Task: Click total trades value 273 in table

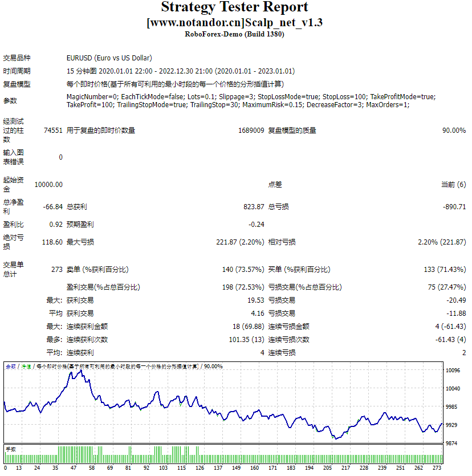Action: pyautogui.click(x=57, y=270)
